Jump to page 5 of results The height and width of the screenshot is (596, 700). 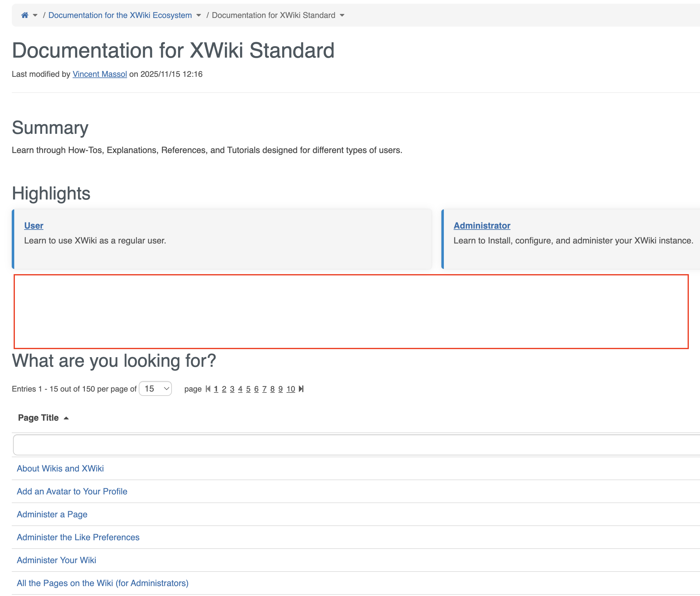coord(248,389)
